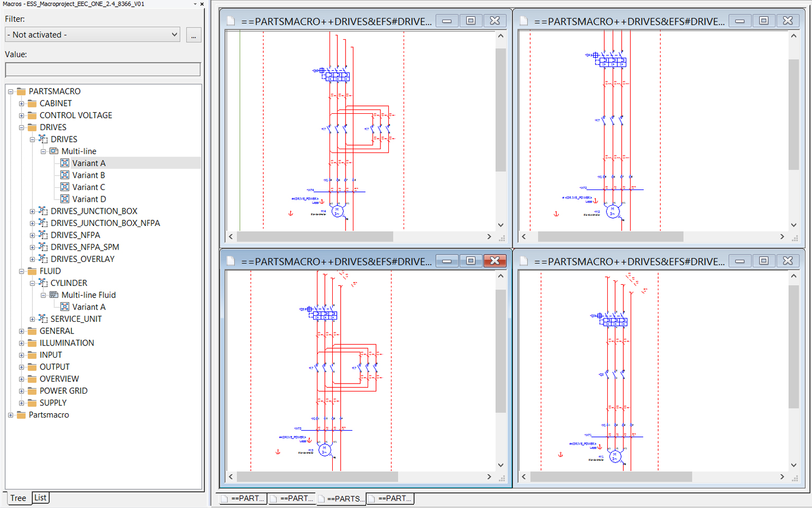Click the DRIVES macro icon in the tree
Viewport: 812px width, 508px height.
pyautogui.click(x=43, y=139)
